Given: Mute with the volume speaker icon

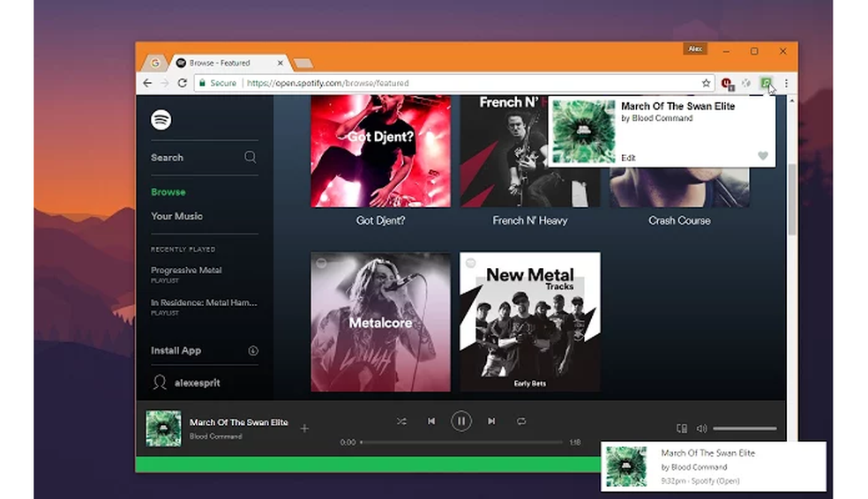Looking at the screenshot, I should pos(701,428).
